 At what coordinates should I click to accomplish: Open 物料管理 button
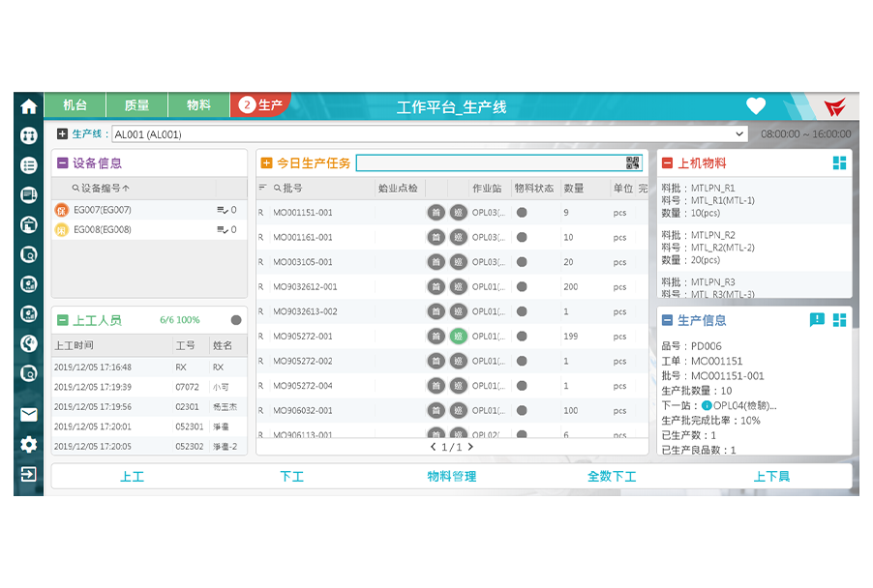click(452, 476)
